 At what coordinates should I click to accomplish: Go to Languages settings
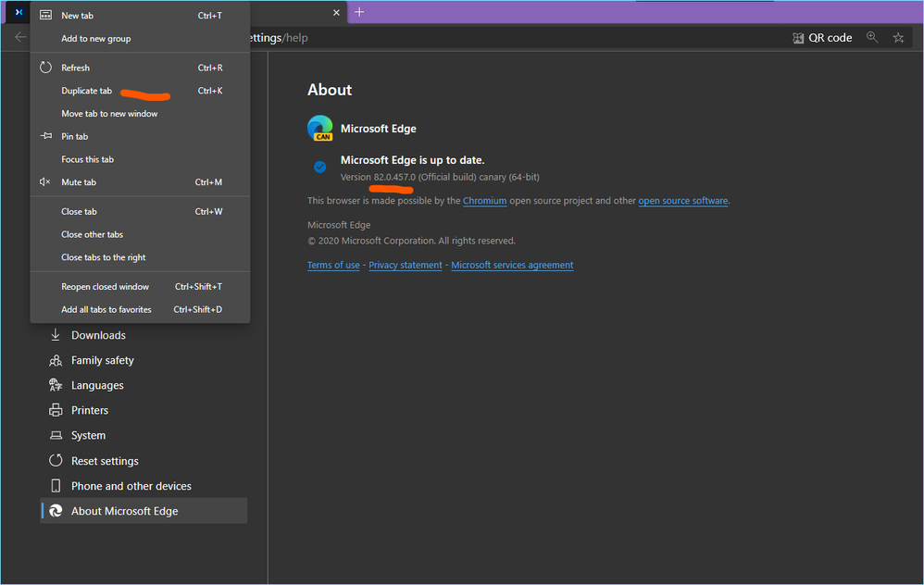144,385
